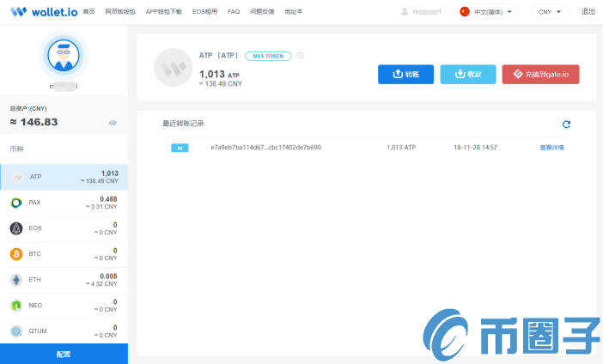The image size is (603, 364).
Task: Click the blue 转账 transfer button
Action: 405,74
